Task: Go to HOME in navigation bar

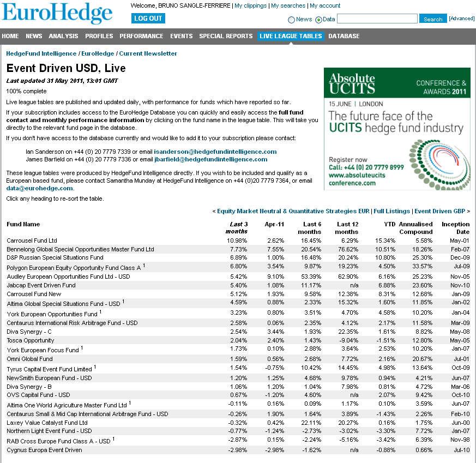Action: [10, 36]
